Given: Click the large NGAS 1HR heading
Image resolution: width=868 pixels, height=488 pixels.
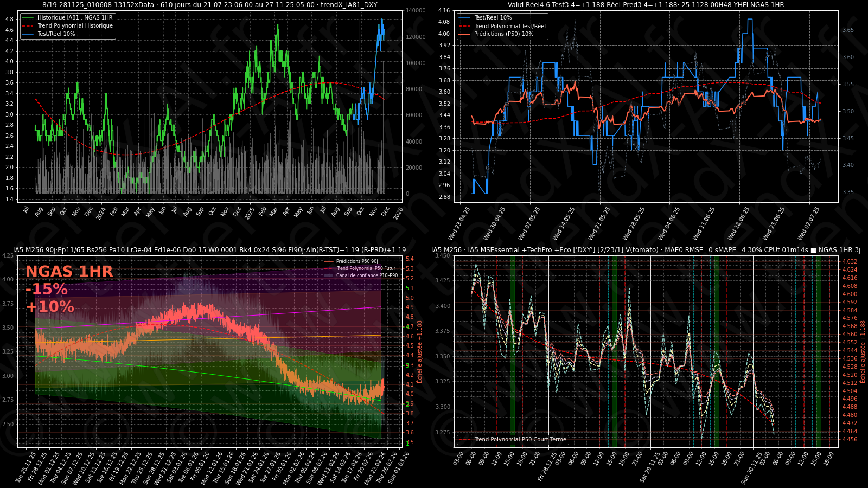Looking at the screenshot, I should point(69,272).
